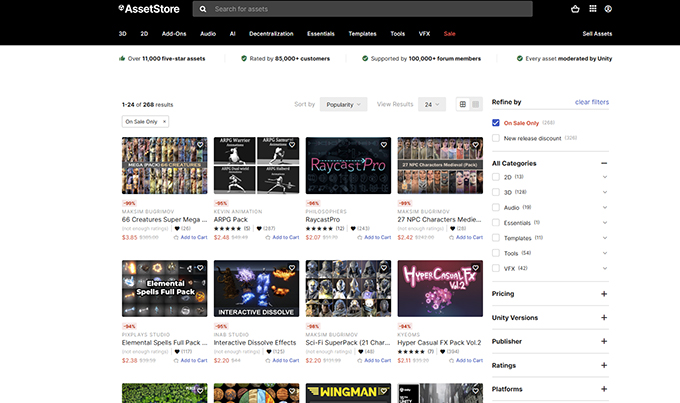Check the Tools category checkbox
Screen dimensions: 680x403
tap(496, 253)
